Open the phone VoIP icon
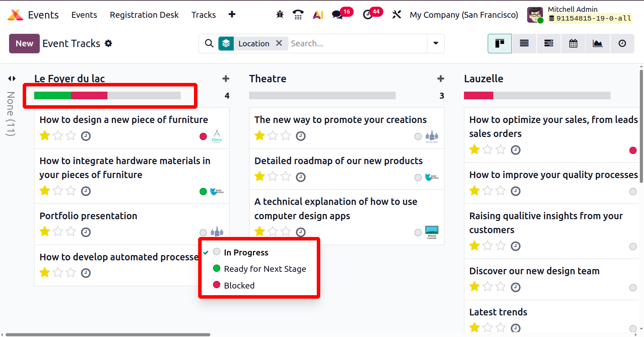 click(298, 15)
